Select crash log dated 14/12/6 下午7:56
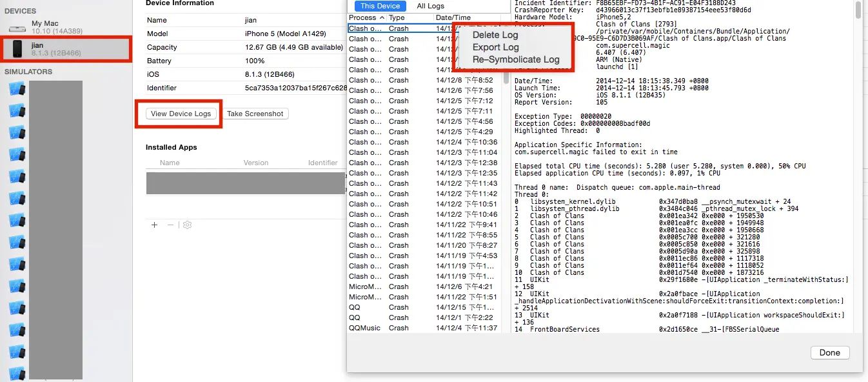868x382 pixels. coord(424,90)
